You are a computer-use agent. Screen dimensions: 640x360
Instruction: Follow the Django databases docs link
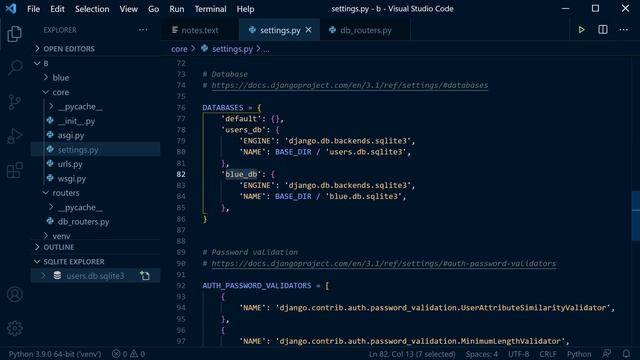[349, 85]
